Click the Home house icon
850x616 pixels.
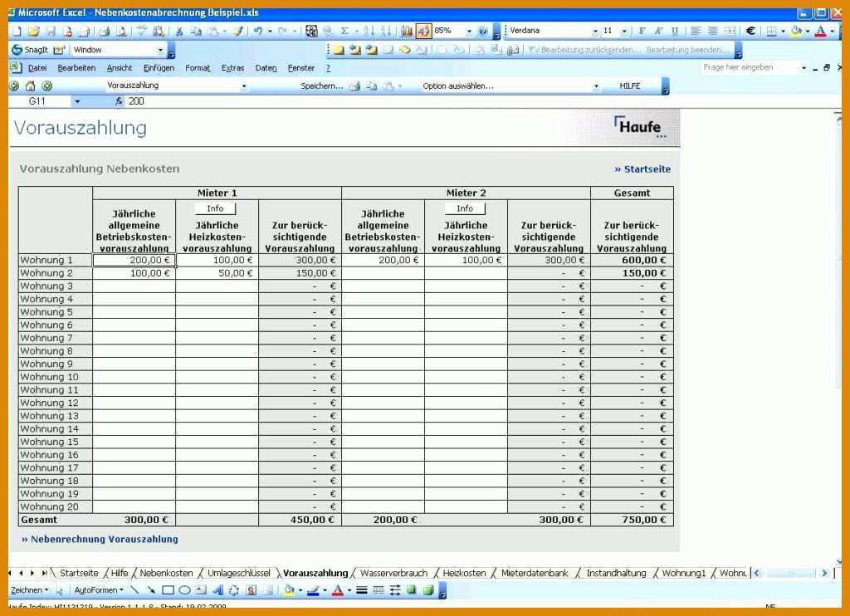(31, 86)
